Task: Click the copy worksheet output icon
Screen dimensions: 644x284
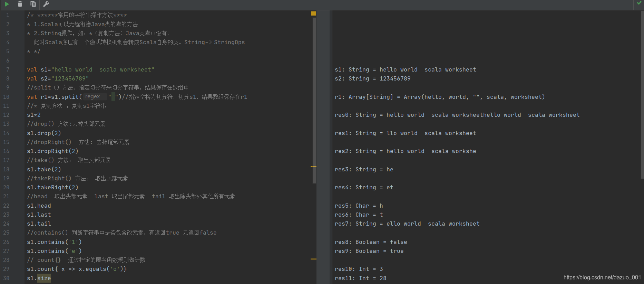Action: click(x=33, y=4)
